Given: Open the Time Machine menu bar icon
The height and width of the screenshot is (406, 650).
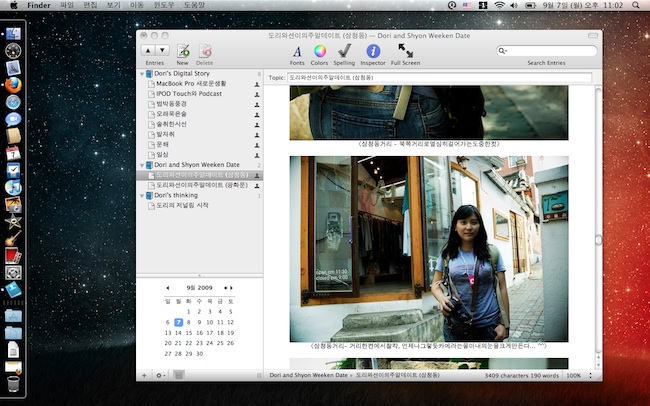Looking at the screenshot, I should click(452, 5).
